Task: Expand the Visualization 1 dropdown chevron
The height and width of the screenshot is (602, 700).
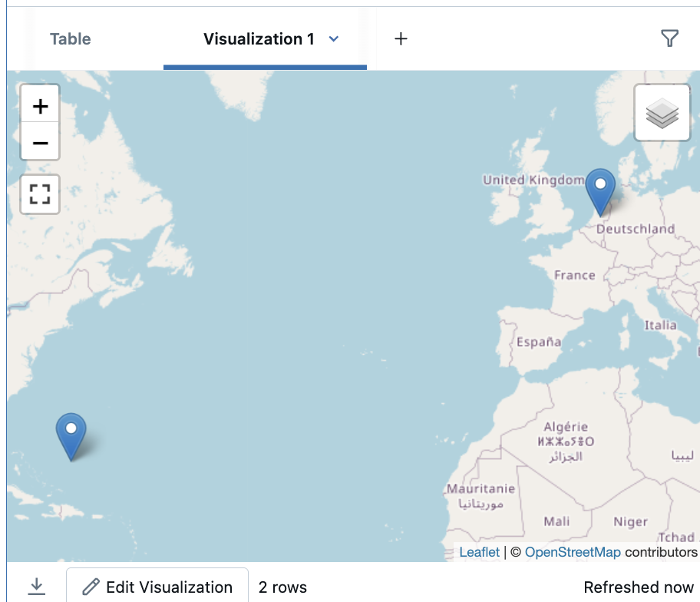Action: point(334,39)
